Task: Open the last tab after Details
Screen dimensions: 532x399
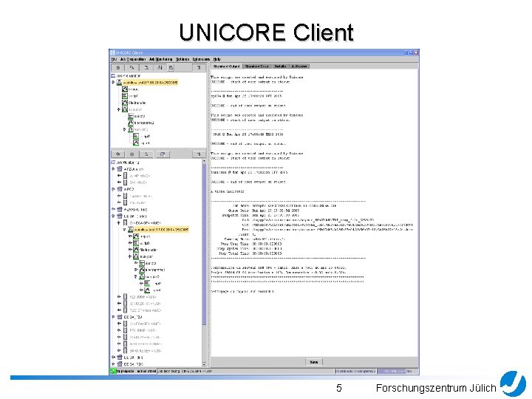Action: click(x=299, y=66)
